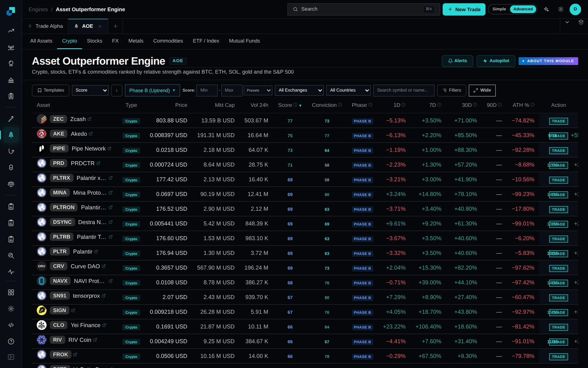
Task: Focus the top Search field
Action: click(x=364, y=9)
